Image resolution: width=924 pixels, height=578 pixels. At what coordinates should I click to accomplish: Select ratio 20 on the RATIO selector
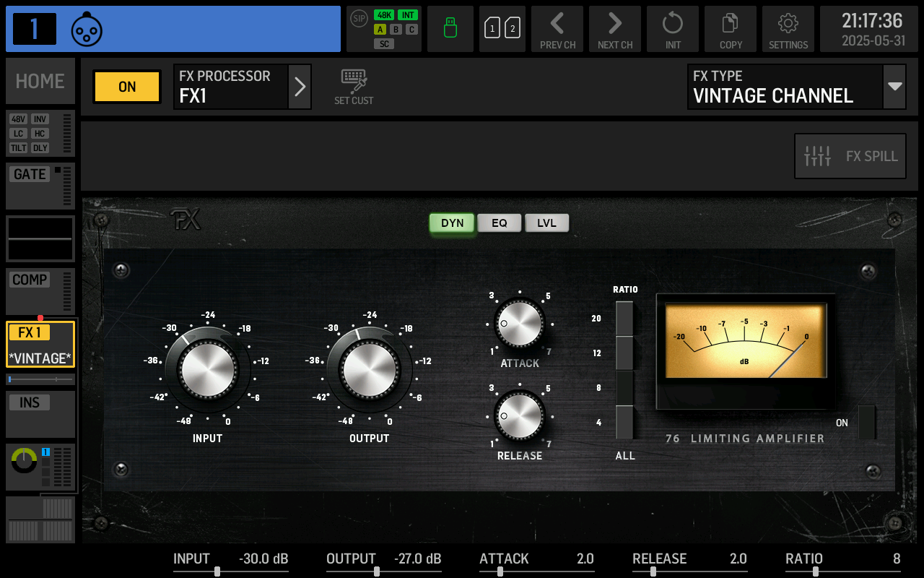624,318
